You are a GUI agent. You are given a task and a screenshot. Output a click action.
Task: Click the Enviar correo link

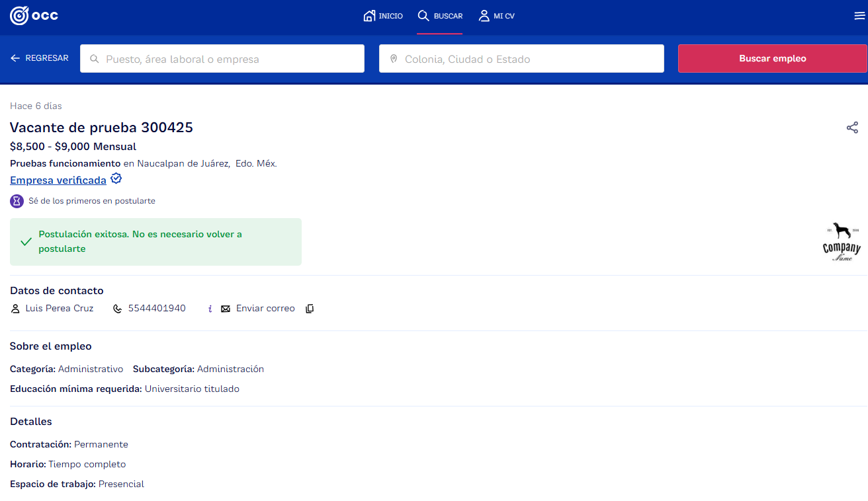[265, 309]
